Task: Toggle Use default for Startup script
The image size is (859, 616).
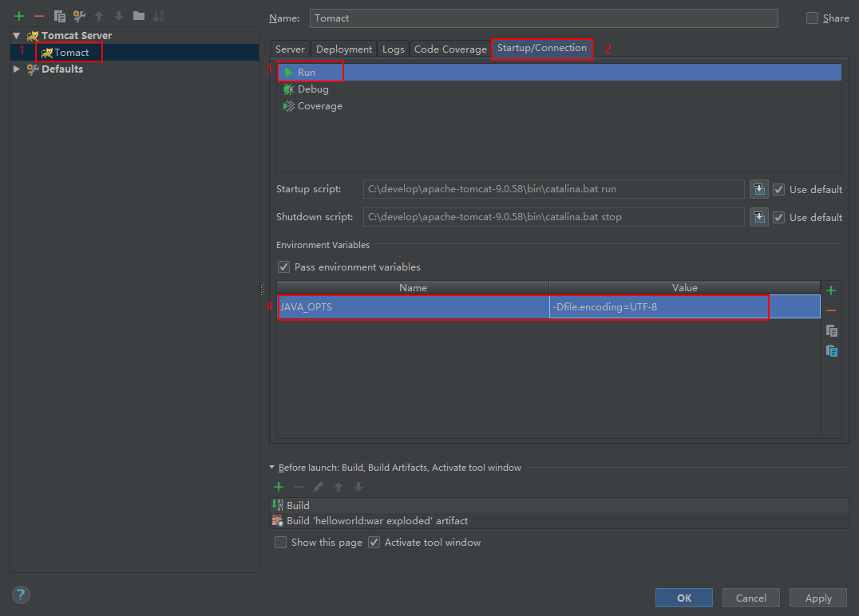Action: click(778, 189)
